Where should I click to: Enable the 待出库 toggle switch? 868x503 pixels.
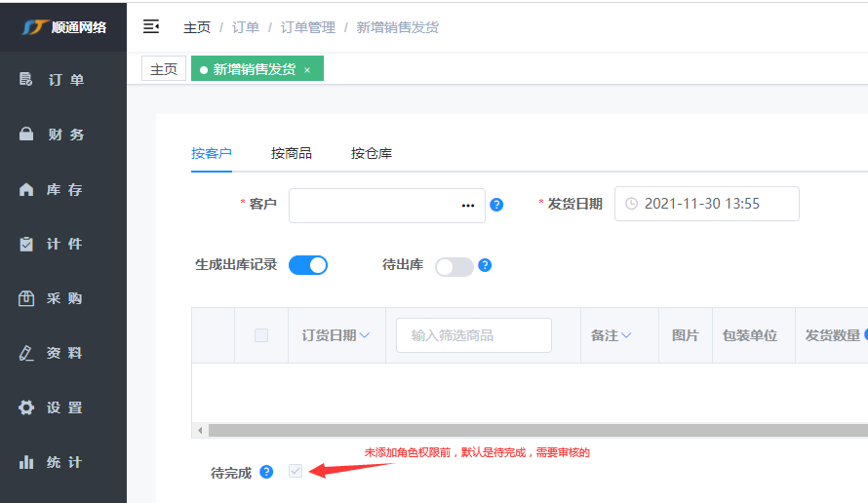click(454, 266)
